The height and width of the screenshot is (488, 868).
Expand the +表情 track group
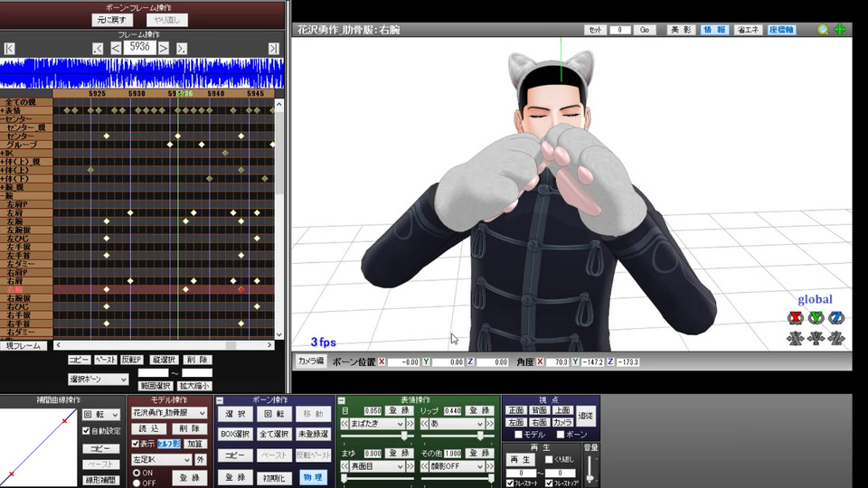tap(3, 111)
